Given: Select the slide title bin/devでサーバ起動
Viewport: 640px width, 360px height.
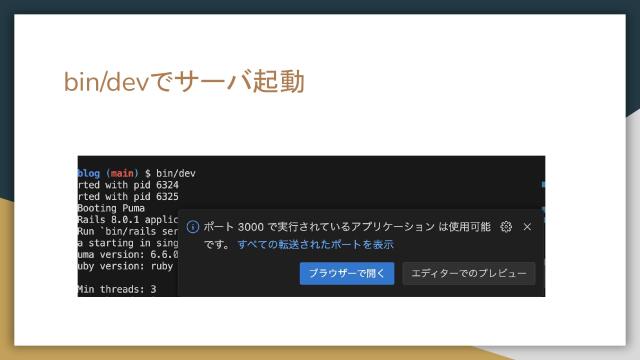Looking at the screenshot, I should tap(184, 81).
